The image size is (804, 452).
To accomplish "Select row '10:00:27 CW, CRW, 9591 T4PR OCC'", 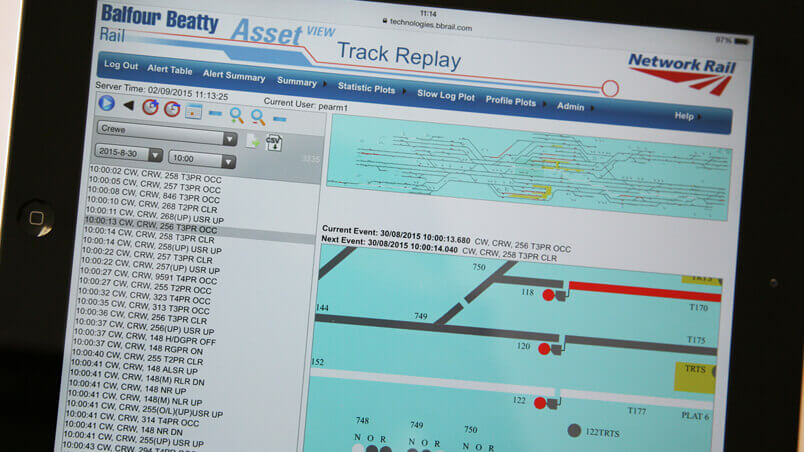I will (148, 276).
